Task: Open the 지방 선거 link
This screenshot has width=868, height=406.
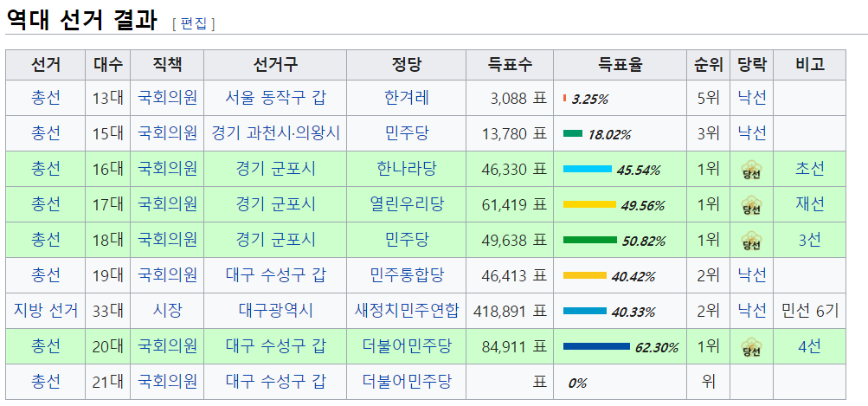Action: coord(45,311)
